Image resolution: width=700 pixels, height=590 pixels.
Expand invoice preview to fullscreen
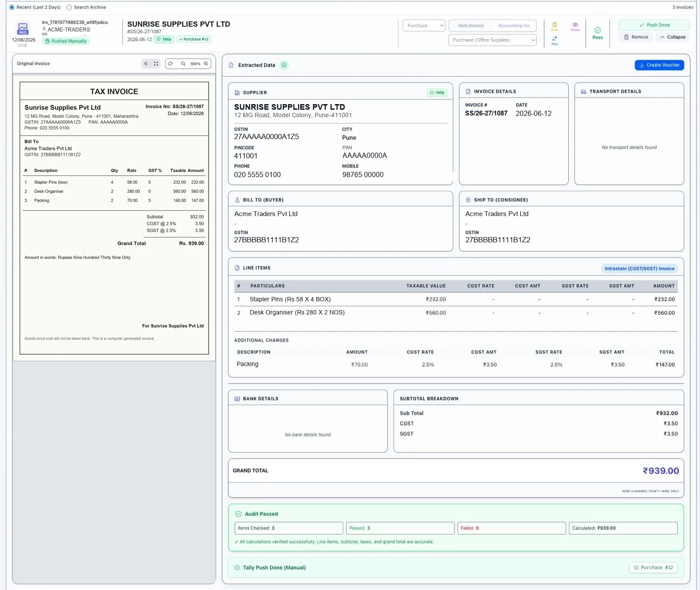pyautogui.click(x=156, y=64)
